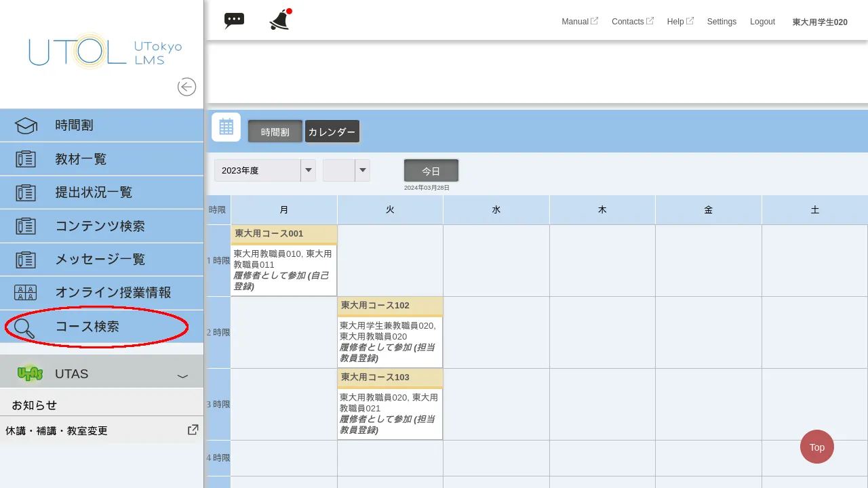Click the オンライン授業情報 sidebar icon

(x=26, y=293)
